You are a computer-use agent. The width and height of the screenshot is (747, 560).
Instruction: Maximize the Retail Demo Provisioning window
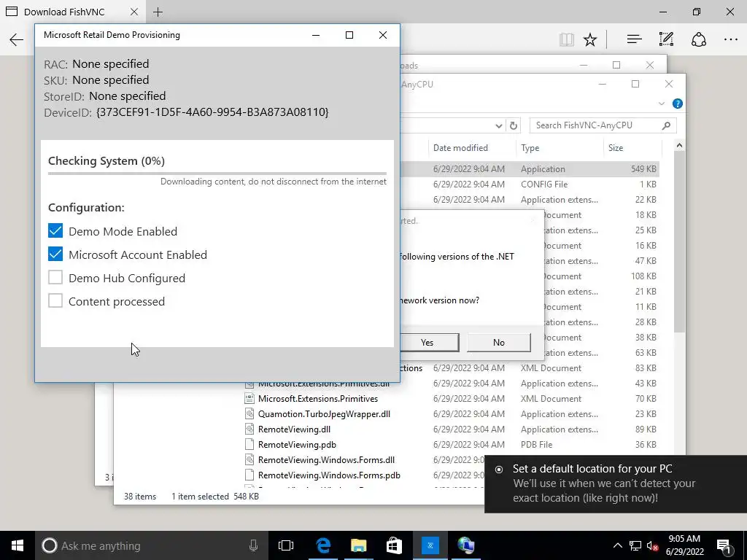pos(349,35)
